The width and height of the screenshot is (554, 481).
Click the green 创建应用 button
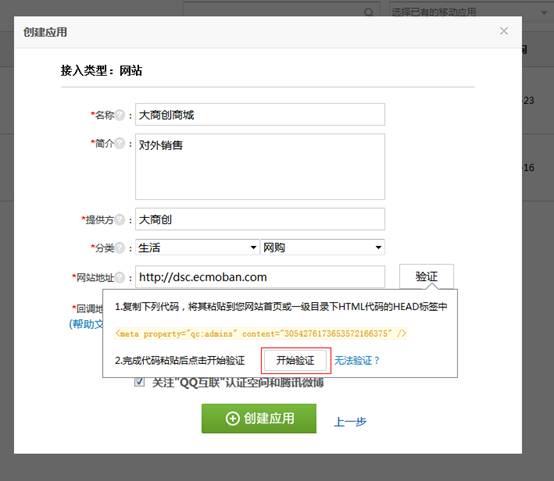(x=259, y=418)
